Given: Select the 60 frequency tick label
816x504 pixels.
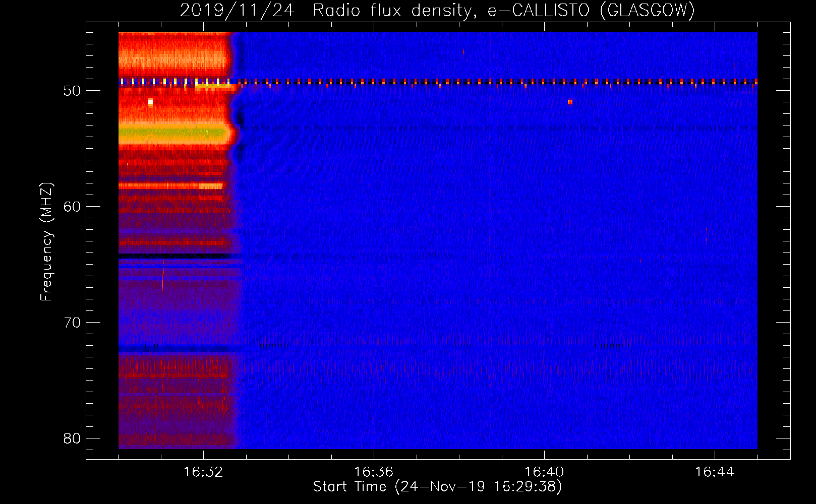Looking at the screenshot, I should click(x=73, y=207).
